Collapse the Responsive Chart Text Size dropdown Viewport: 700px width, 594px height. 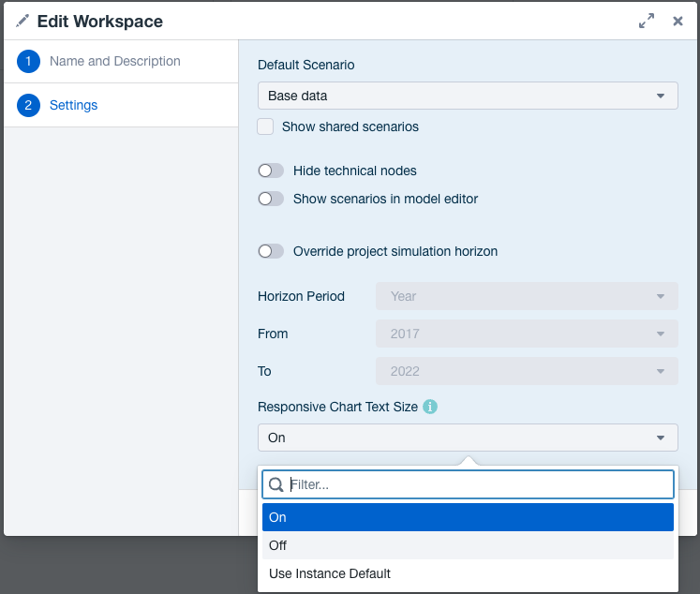[x=468, y=438]
